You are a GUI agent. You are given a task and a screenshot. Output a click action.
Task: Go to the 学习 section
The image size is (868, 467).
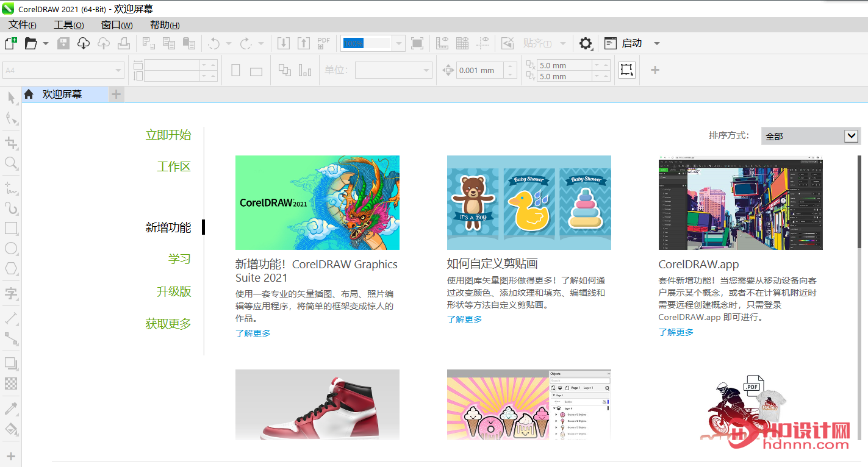180,259
